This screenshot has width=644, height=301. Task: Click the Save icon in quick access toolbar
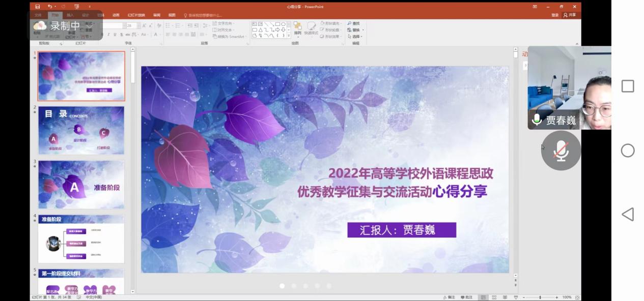[38, 7]
